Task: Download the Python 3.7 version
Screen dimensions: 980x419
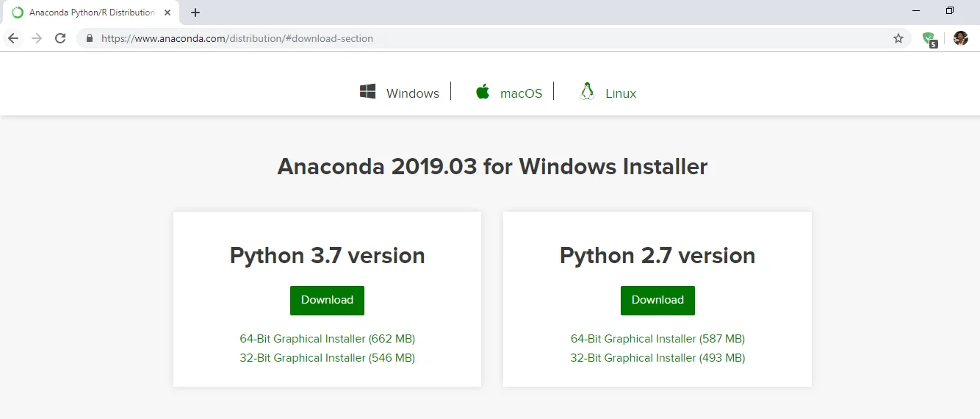Action: [x=327, y=300]
